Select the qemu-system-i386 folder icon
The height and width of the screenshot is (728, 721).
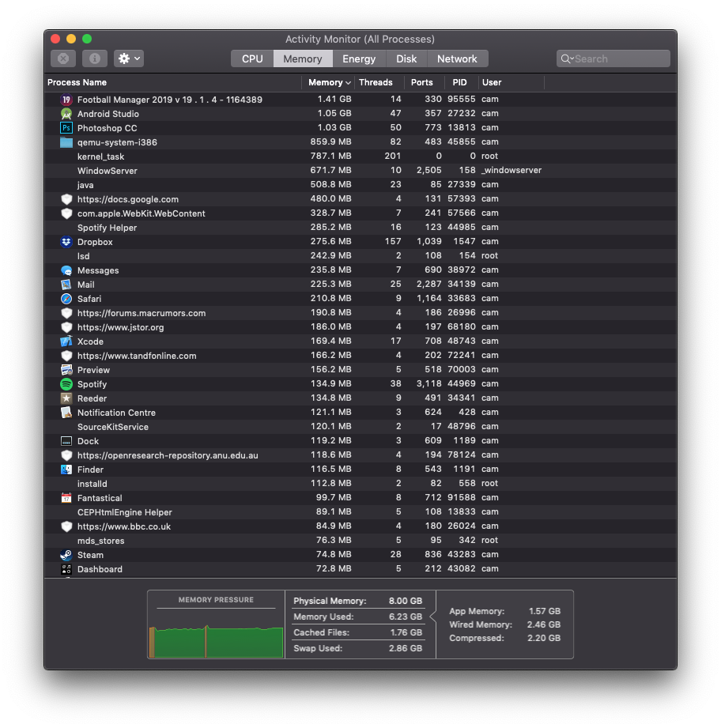[x=66, y=142]
